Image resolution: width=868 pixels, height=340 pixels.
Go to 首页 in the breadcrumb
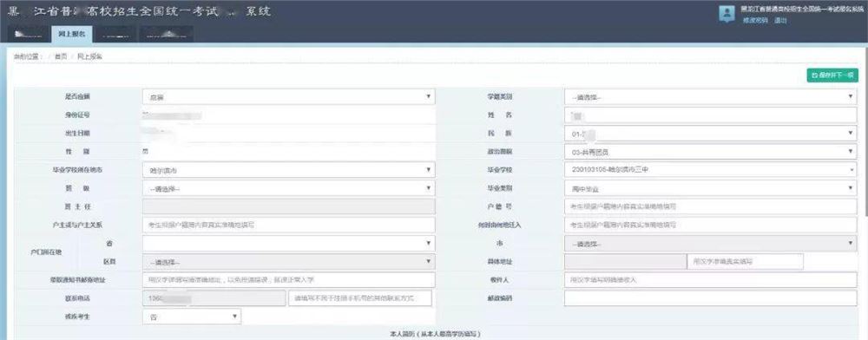tap(61, 57)
